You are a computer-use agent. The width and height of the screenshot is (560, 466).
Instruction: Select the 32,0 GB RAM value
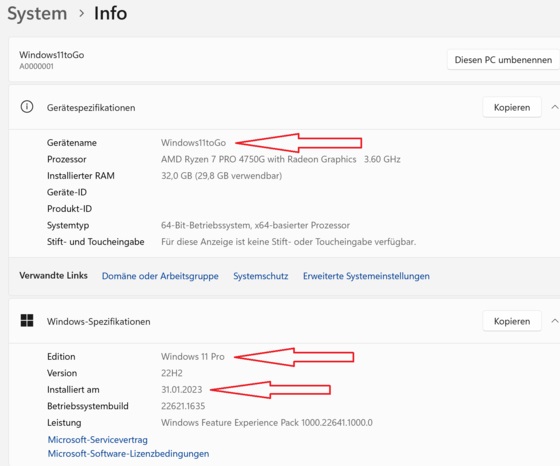(221, 176)
